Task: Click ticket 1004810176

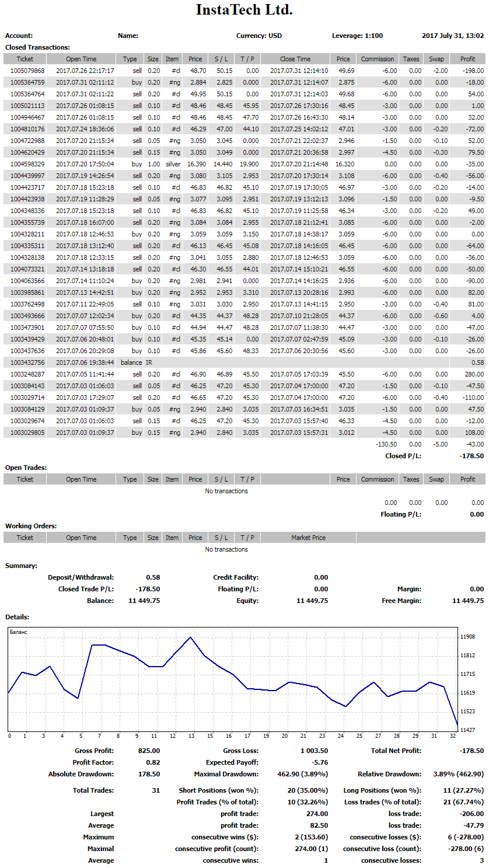Action: [x=27, y=129]
